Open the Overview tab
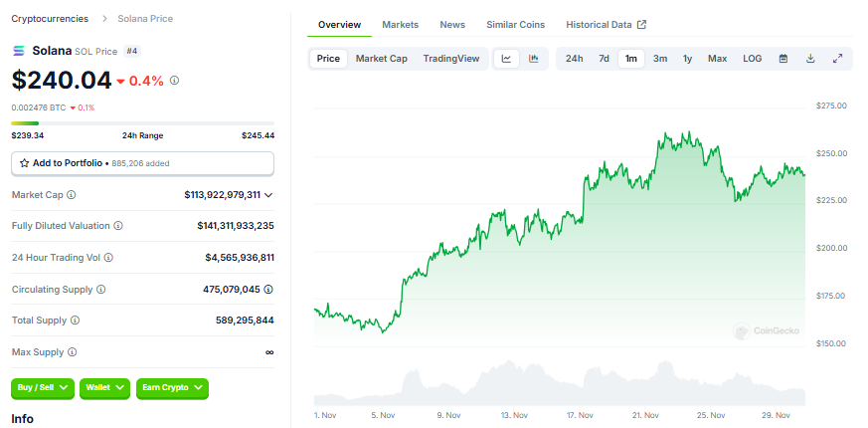Viewport: 868px width, 428px height. point(339,25)
